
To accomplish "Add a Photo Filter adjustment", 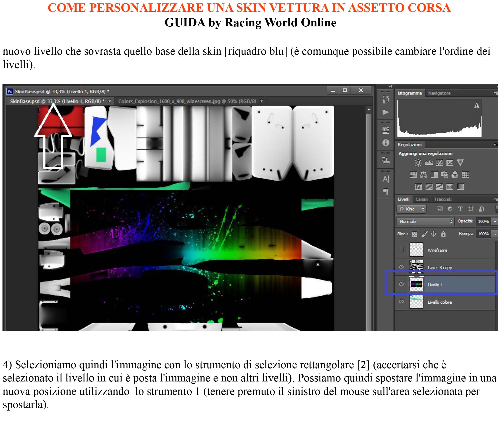I will (444, 175).
